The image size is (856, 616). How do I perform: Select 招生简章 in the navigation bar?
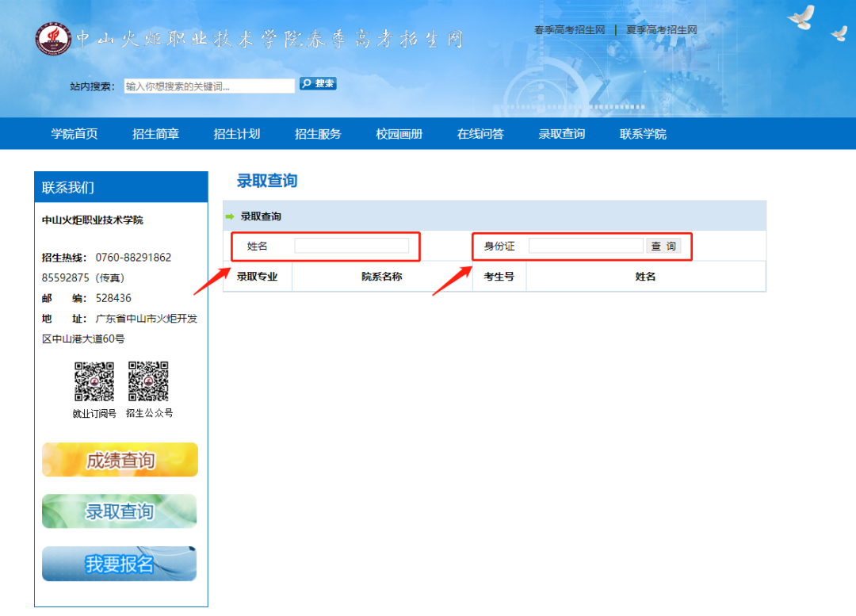[x=155, y=133]
